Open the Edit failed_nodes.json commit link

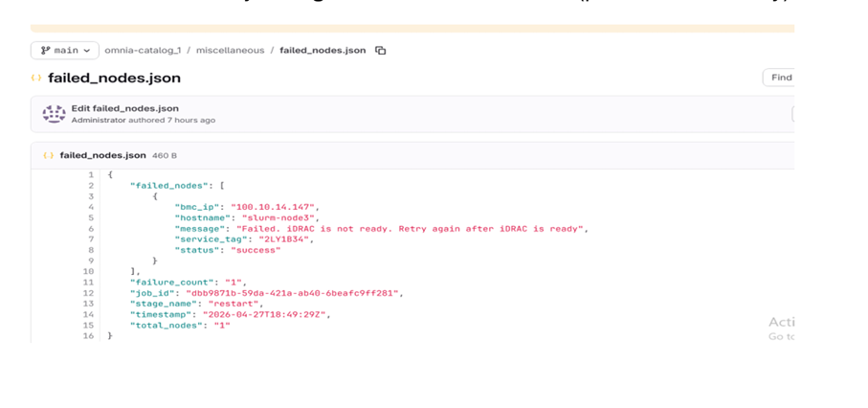(125, 108)
